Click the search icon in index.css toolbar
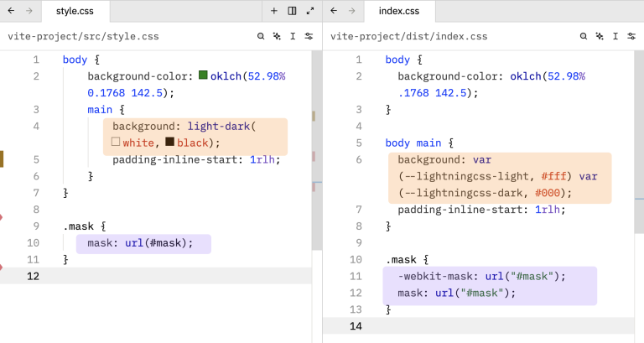644x343 pixels. (584, 37)
